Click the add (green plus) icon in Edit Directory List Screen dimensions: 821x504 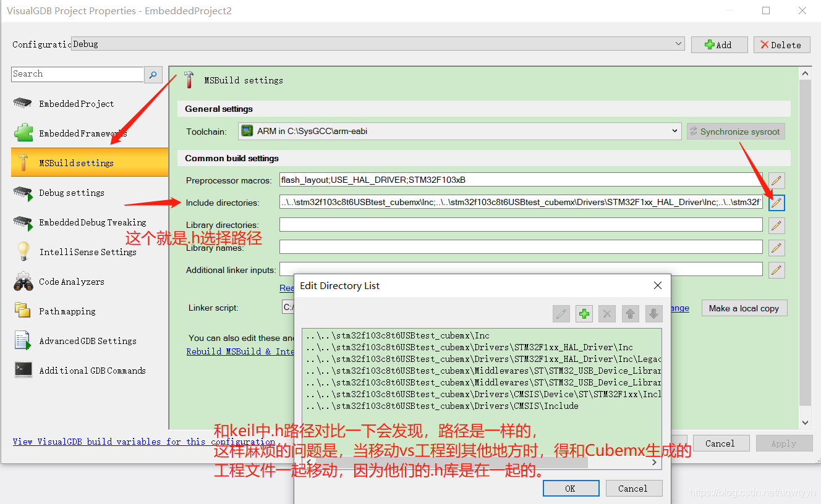pos(584,314)
